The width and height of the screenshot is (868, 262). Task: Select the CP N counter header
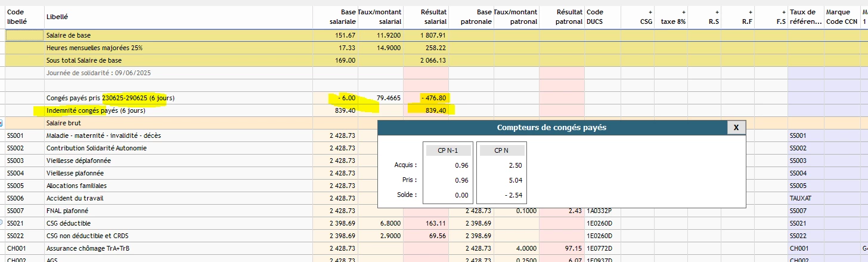501,150
